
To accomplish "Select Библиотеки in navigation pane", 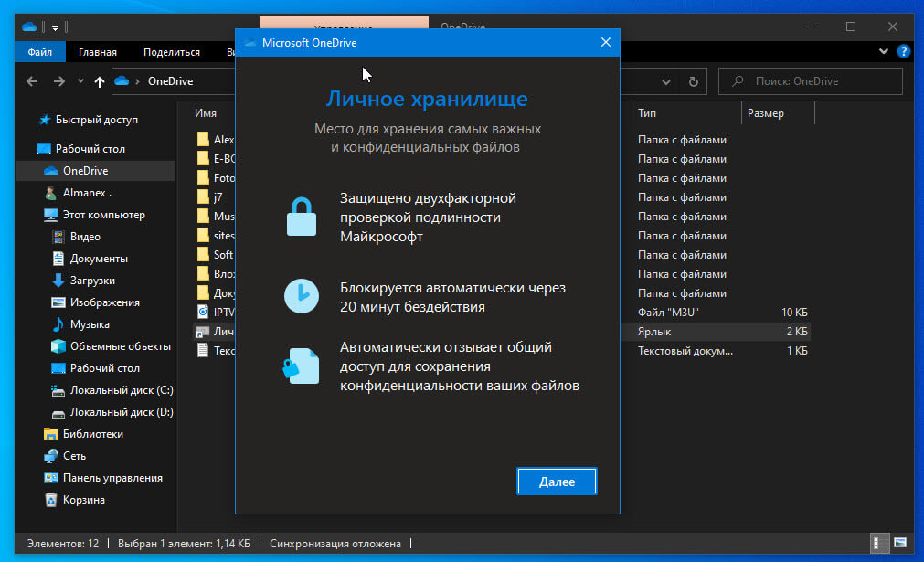I will click(92, 433).
